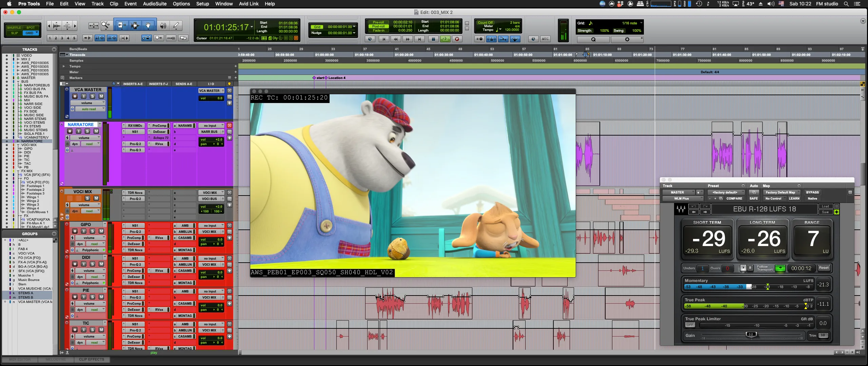Record-enable the DIDI track
The image size is (868, 366).
75,264
